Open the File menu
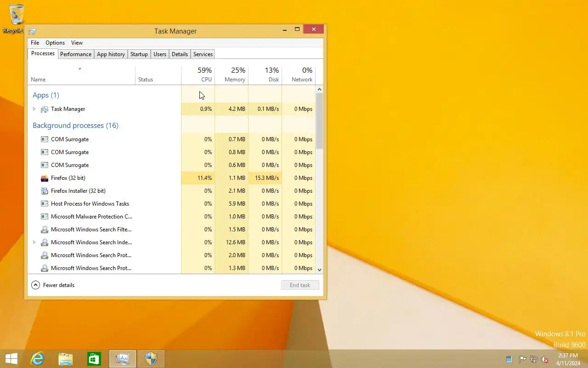Image resolution: width=588 pixels, height=368 pixels. pyautogui.click(x=35, y=43)
